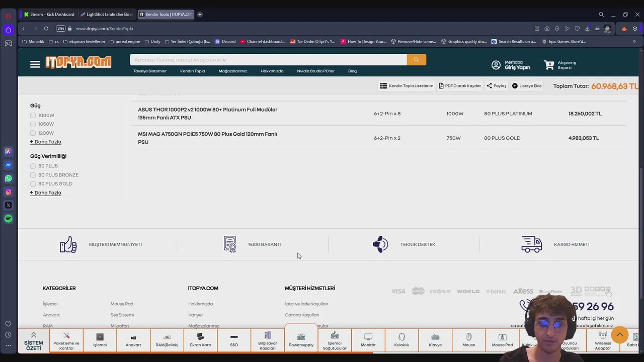
Task: Open Nvidia Studio PC'ler menu item
Action: click(316, 71)
